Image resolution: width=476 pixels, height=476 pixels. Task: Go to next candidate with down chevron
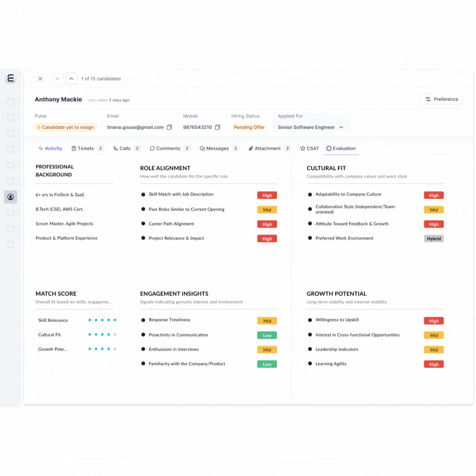pyautogui.click(x=58, y=79)
